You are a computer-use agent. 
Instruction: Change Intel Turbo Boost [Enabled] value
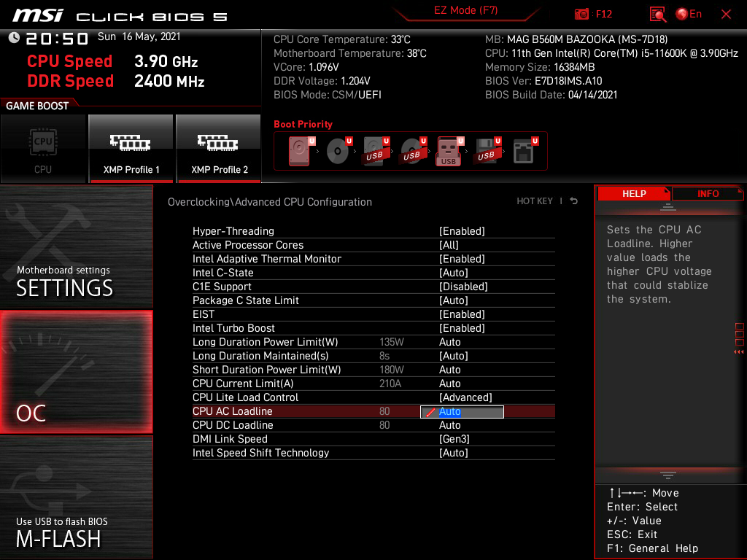462,327
